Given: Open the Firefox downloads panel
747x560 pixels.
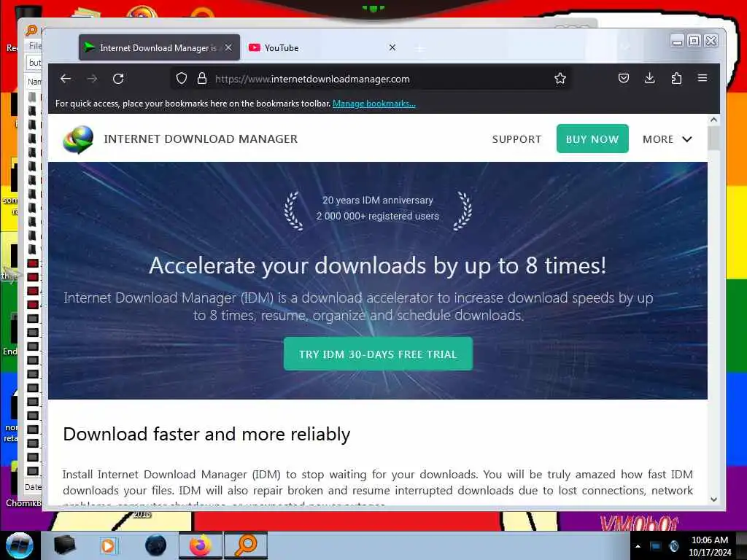Looking at the screenshot, I should click(x=650, y=78).
